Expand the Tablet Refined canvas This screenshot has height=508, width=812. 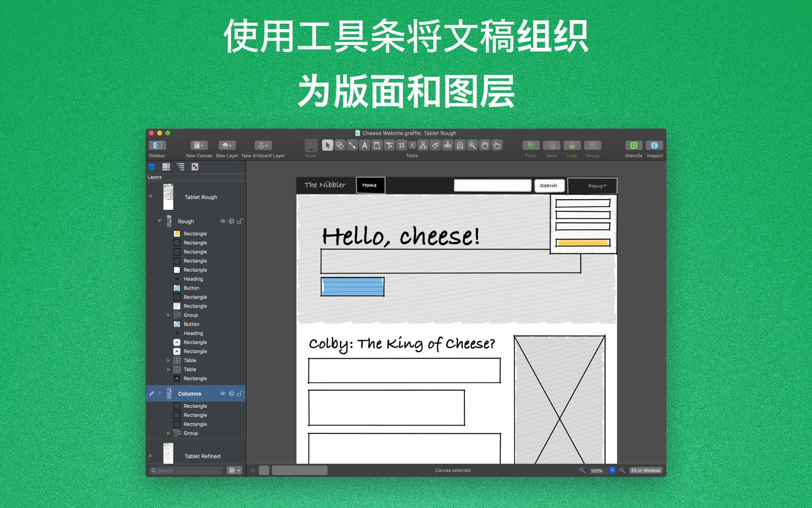pyautogui.click(x=151, y=456)
